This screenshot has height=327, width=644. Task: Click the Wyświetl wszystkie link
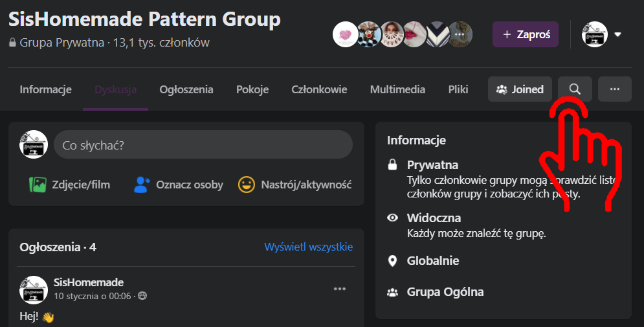tap(308, 247)
